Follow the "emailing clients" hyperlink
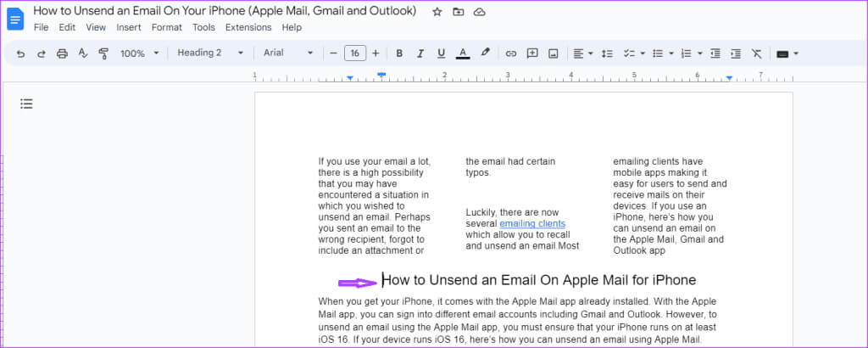The width and height of the screenshot is (868, 348). [x=532, y=224]
